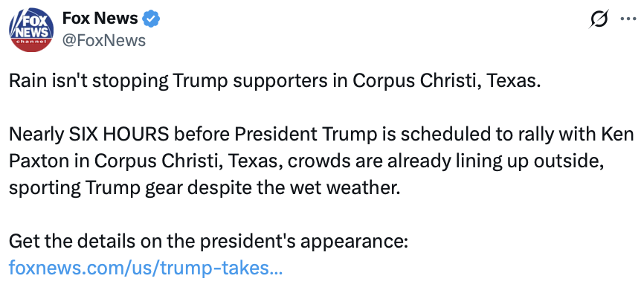This screenshot has width=644, height=293.
Task: Click the word "appearance:" above the link
Action: coord(354,242)
